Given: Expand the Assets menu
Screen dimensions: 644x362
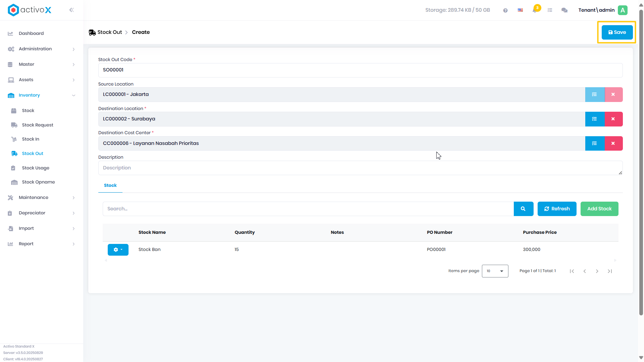Looking at the screenshot, I should [41, 80].
